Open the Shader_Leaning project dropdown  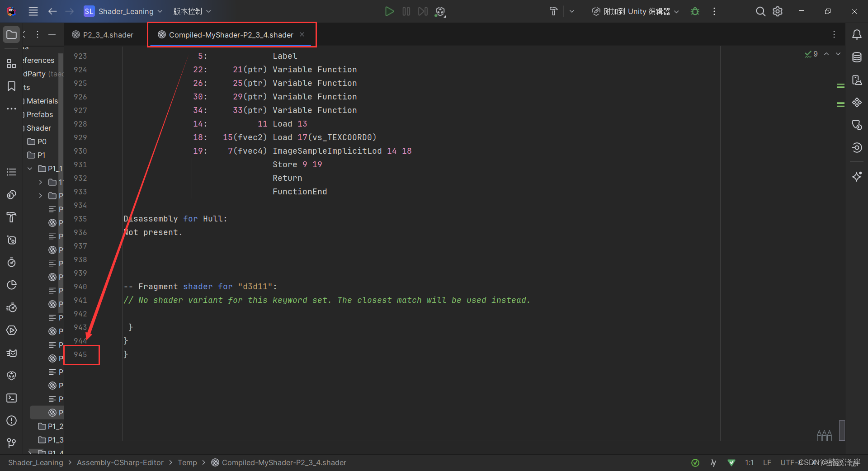click(x=123, y=11)
